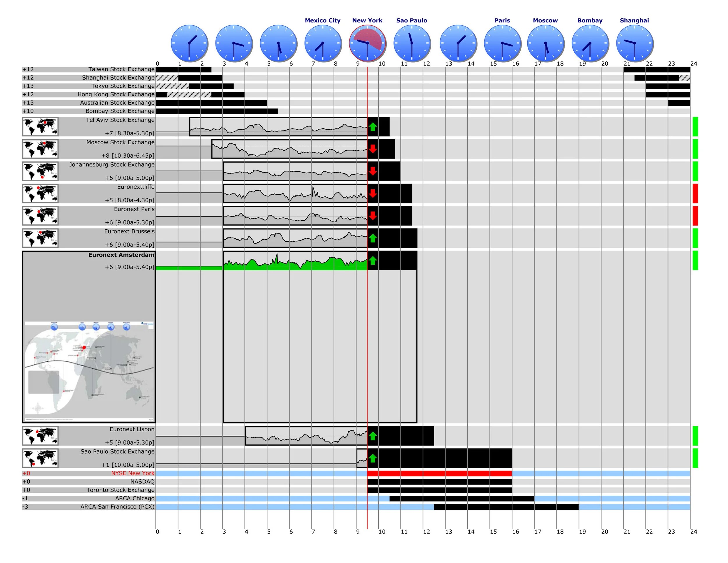Click the Moscow '+8 [10.30a-6.45p]' text
728x563 pixels.
tap(128, 155)
